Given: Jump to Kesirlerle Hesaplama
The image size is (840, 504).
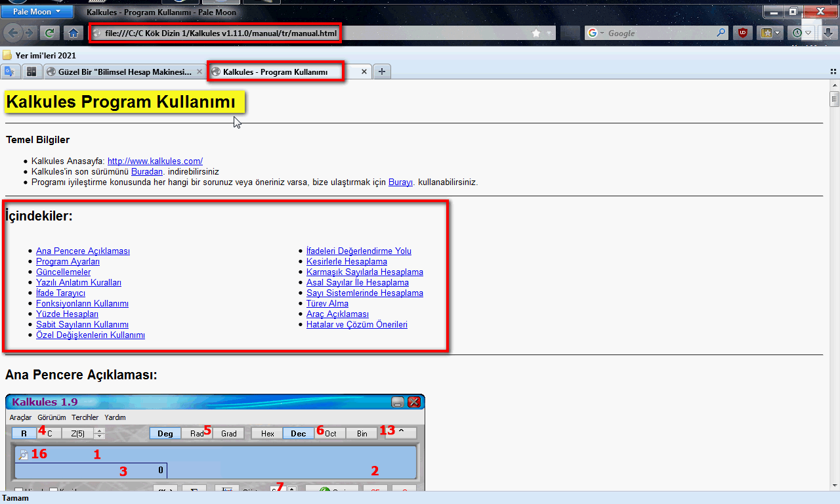Looking at the screenshot, I should tap(346, 261).
